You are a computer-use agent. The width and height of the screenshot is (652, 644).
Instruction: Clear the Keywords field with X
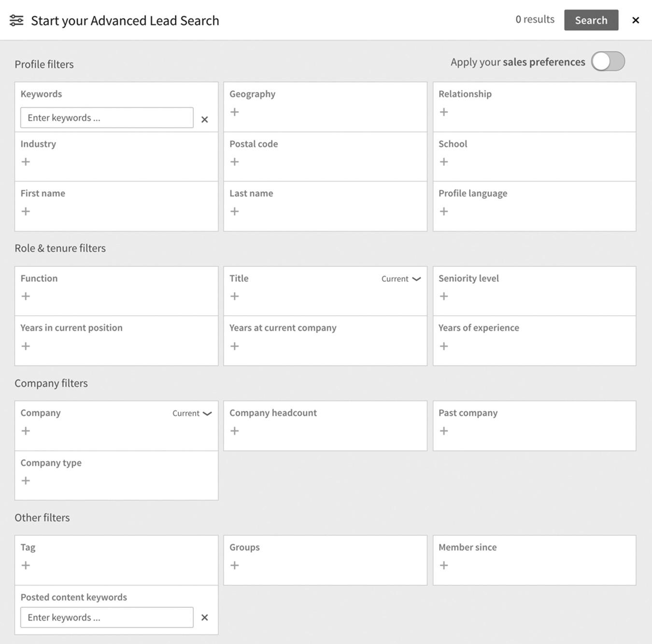(x=205, y=119)
